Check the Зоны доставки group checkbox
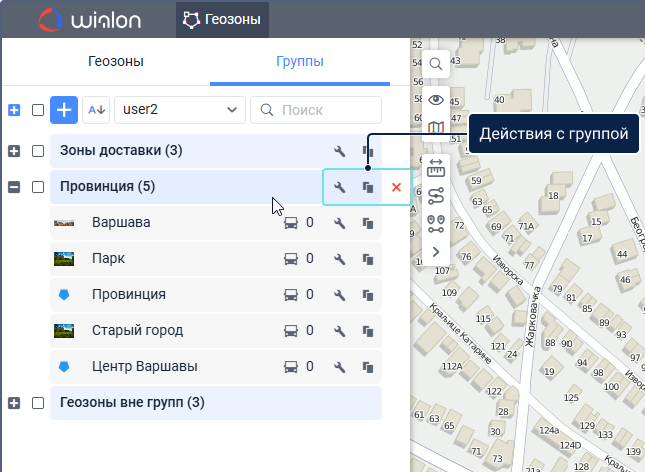 38,151
